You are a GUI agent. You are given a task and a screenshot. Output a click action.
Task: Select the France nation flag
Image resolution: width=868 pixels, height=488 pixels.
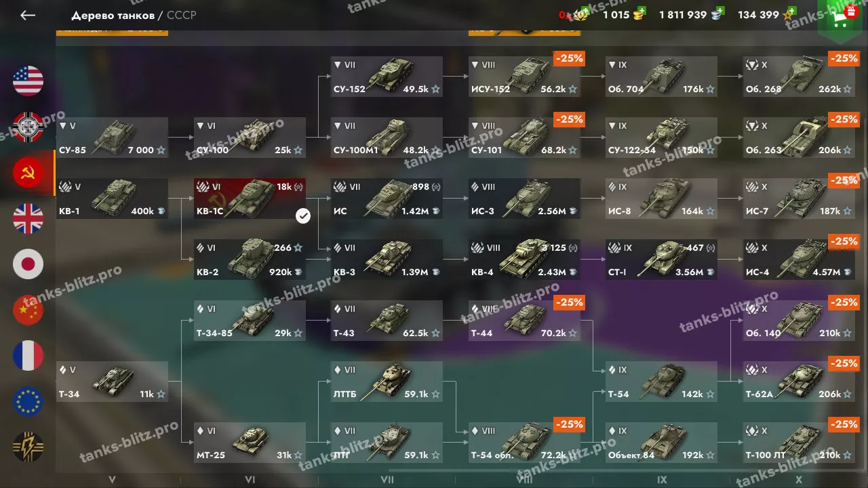point(28,356)
